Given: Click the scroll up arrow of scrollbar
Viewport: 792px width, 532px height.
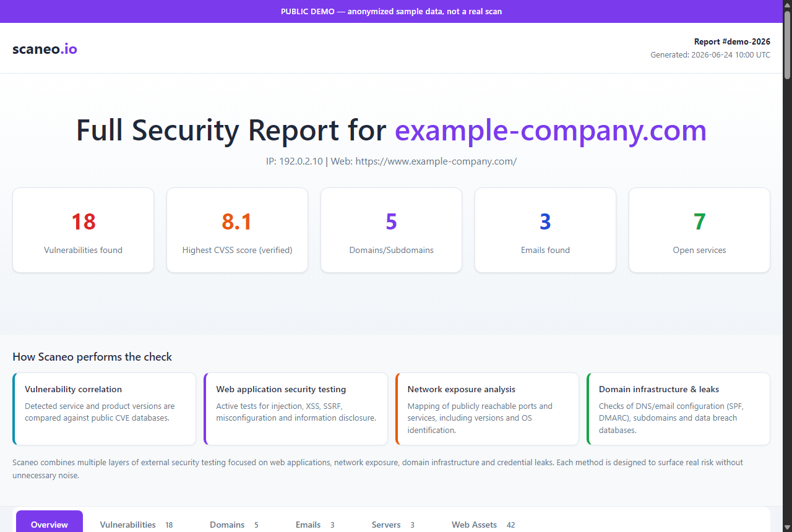Looking at the screenshot, I should coord(787,5).
